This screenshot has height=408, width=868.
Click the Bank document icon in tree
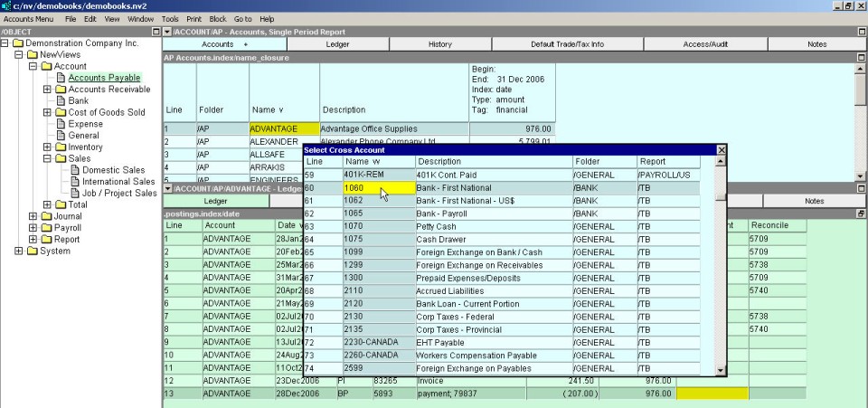coord(61,101)
